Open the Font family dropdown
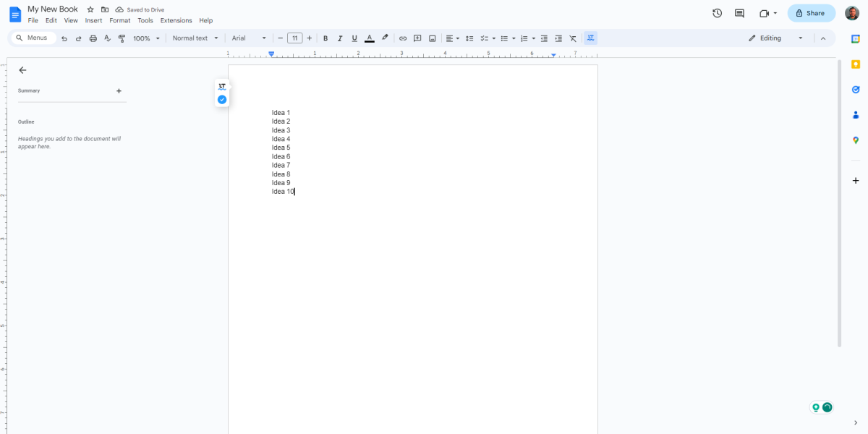The height and width of the screenshot is (434, 868). click(x=249, y=38)
